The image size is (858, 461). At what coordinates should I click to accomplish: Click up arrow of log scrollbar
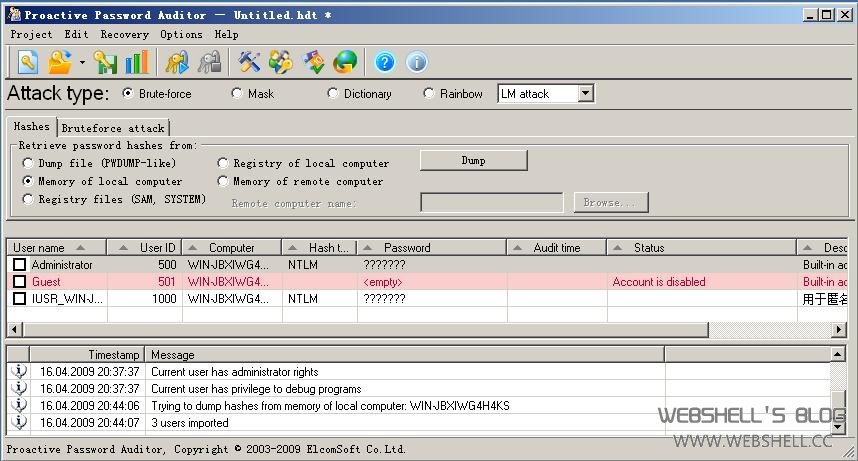838,354
